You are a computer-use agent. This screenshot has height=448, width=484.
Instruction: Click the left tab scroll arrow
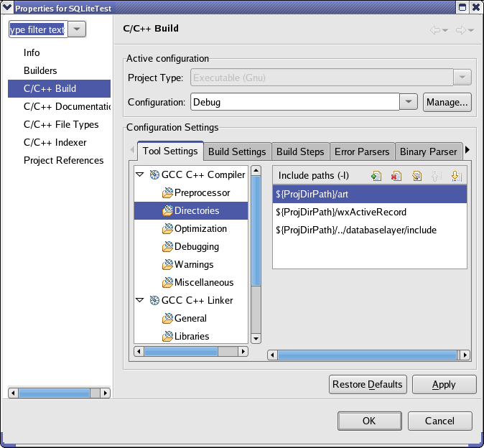(x=132, y=150)
